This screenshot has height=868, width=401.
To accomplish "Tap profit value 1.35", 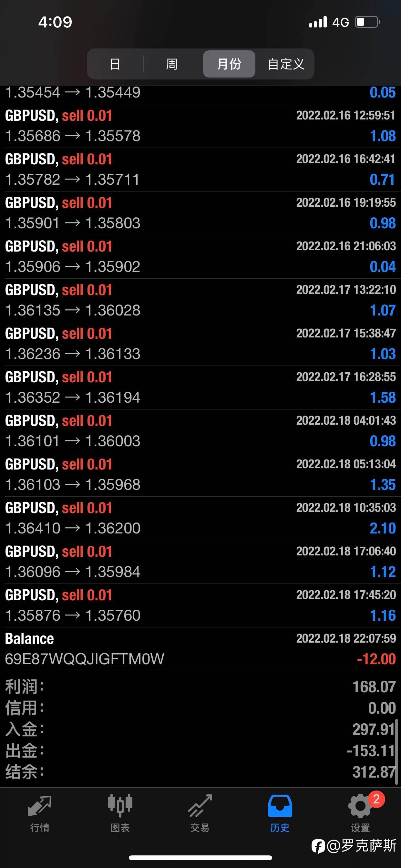I will pos(383,485).
